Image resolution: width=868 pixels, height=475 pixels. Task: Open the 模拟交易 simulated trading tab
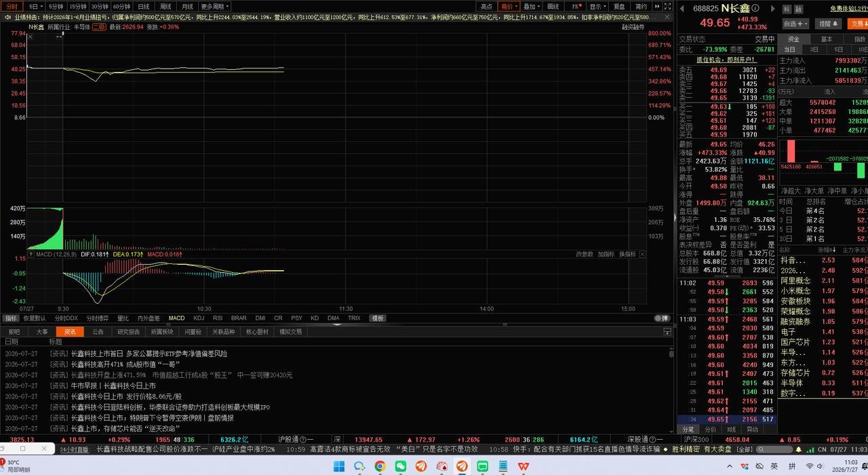tap(290, 332)
